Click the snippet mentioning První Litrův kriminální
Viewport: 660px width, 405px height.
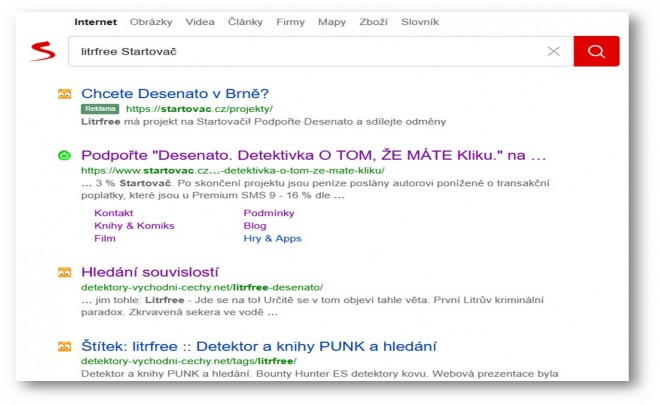[x=312, y=306]
